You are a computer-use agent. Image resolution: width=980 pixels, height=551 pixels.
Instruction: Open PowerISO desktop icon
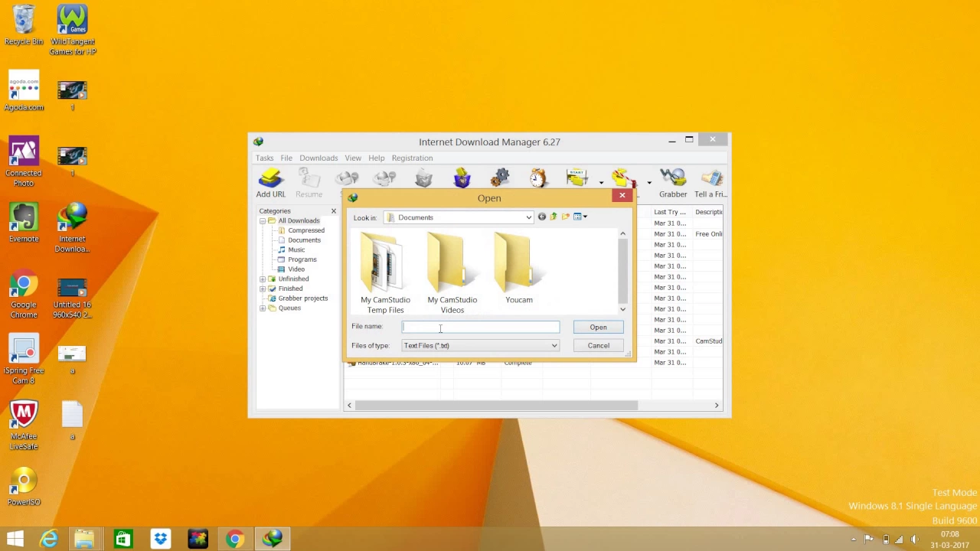[24, 486]
